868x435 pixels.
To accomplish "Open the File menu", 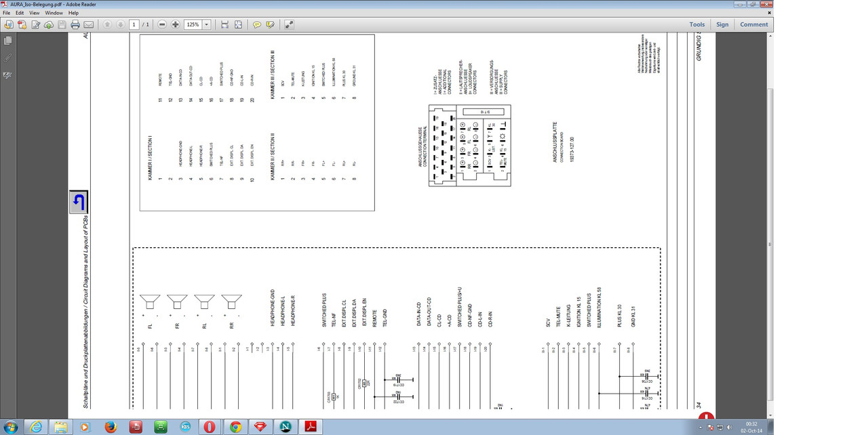I will coord(7,13).
